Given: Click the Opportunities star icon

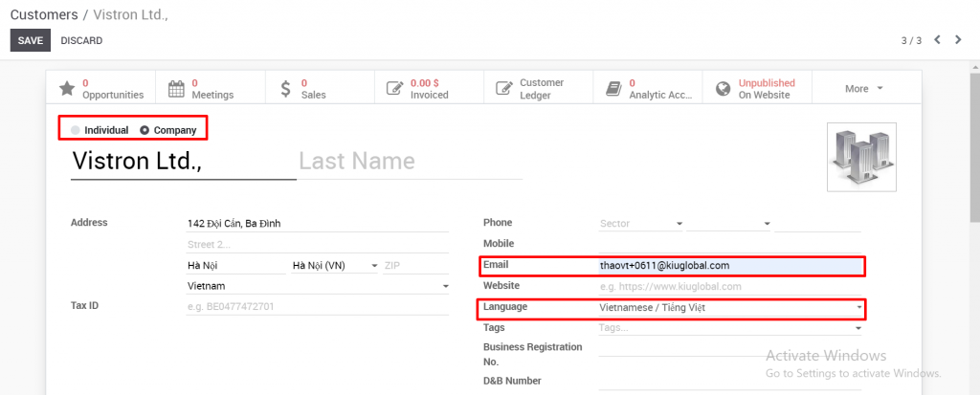Looking at the screenshot, I should coord(67,89).
